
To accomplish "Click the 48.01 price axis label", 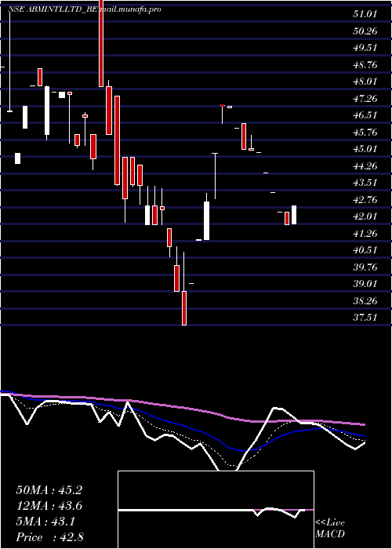I will (365, 82).
